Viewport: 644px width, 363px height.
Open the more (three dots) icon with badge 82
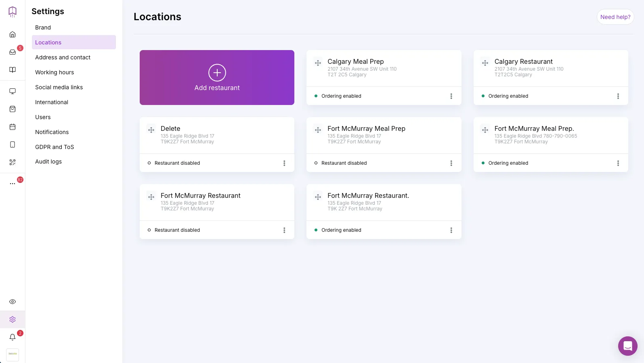pyautogui.click(x=13, y=184)
